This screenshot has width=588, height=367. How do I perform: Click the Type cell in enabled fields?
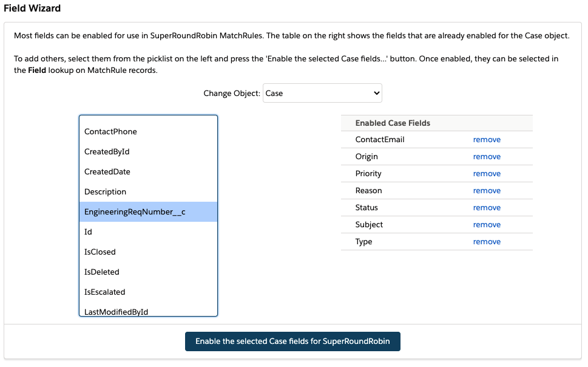point(363,242)
